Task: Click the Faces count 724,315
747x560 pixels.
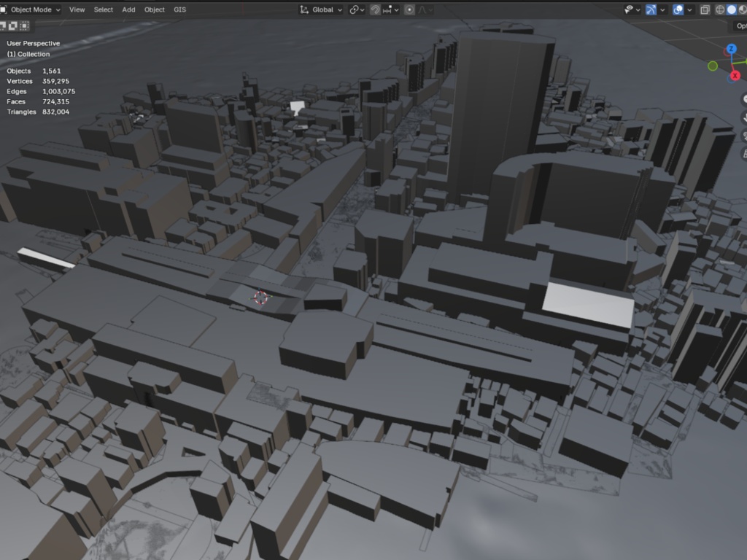Action: point(55,101)
